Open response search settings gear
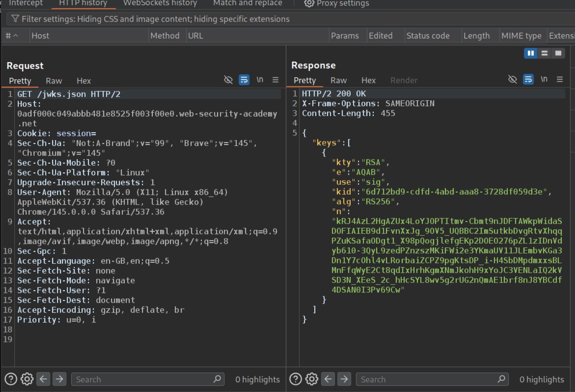Viewport: 575px width, 392px height. pos(312,379)
